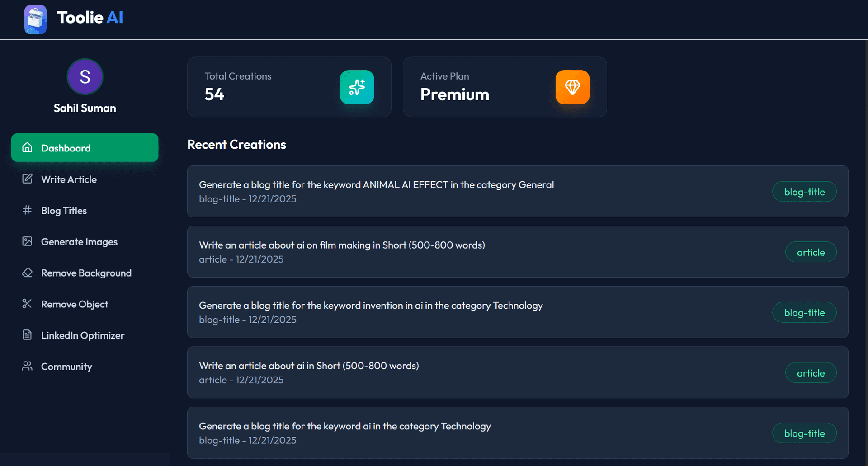Click the Toolie AI toolbox logo icon

[x=35, y=19]
